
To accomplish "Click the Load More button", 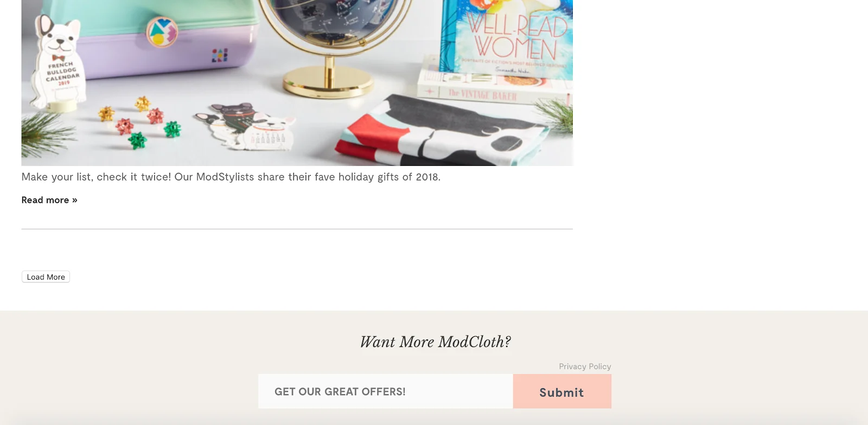I will click(46, 277).
